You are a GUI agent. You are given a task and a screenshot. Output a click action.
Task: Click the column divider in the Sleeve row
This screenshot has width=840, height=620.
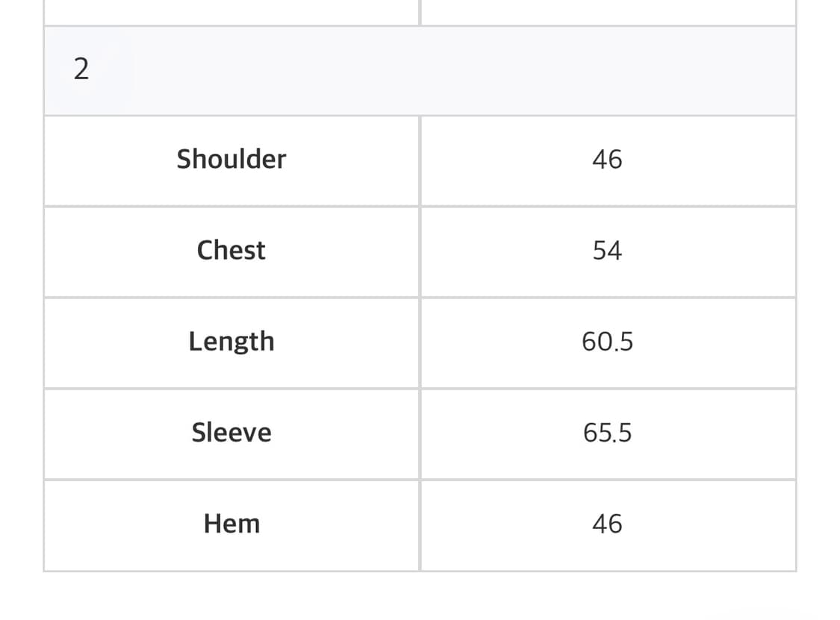point(420,433)
